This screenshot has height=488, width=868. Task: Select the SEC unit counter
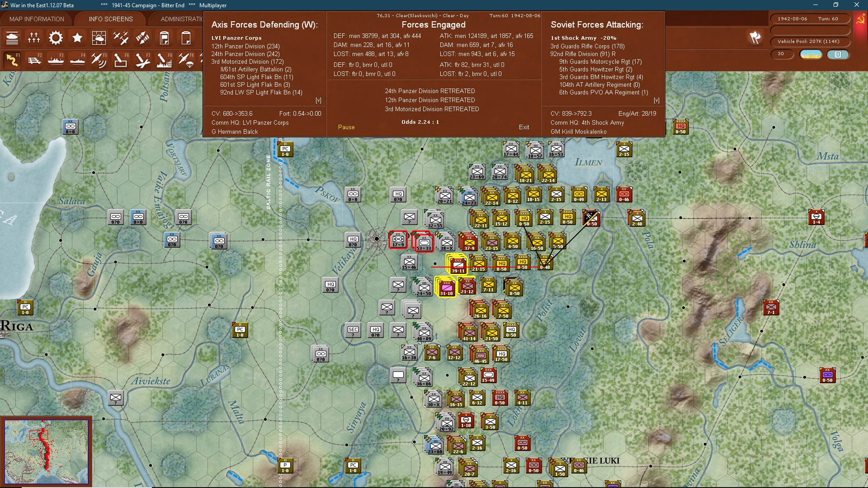click(x=353, y=330)
